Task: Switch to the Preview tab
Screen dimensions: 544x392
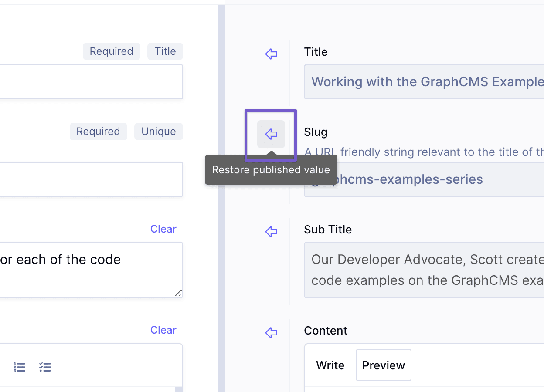Action: tap(383, 365)
